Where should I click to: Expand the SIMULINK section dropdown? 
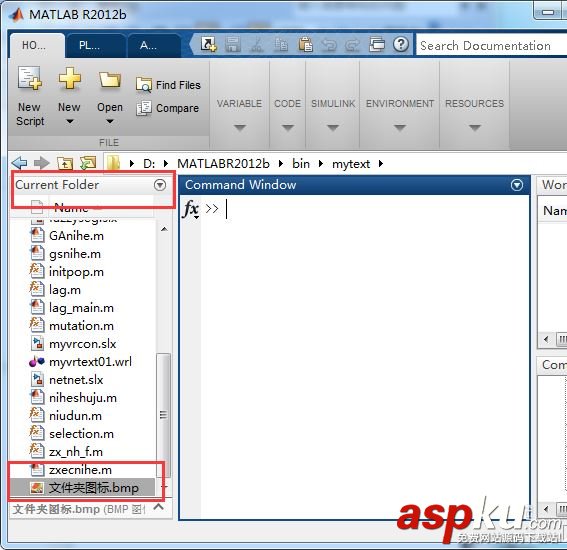point(333,128)
